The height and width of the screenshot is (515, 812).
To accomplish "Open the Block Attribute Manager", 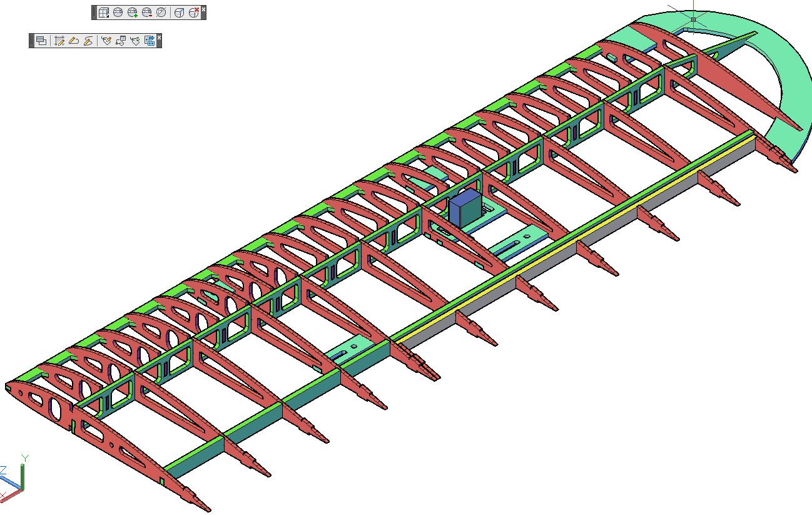I will pos(121,41).
